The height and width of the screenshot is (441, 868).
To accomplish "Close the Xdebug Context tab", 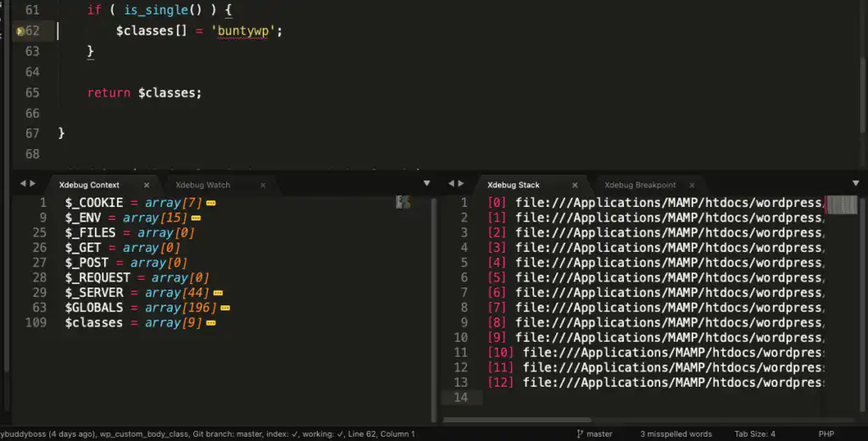I will 147,185.
